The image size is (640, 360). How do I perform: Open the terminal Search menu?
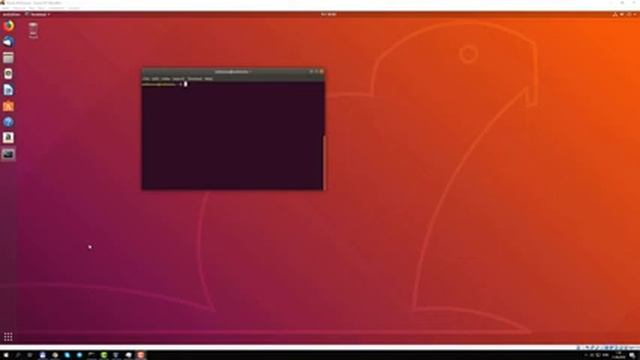click(178, 78)
